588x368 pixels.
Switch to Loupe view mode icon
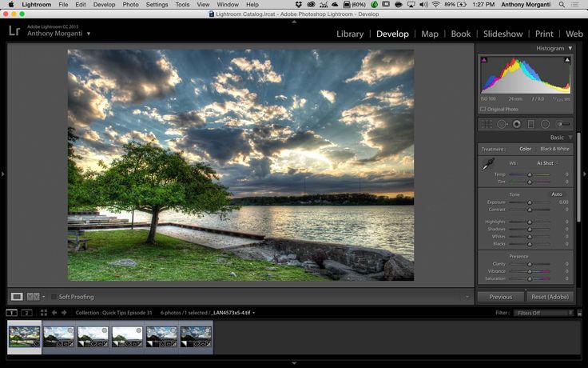pyautogui.click(x=17, y=297)
